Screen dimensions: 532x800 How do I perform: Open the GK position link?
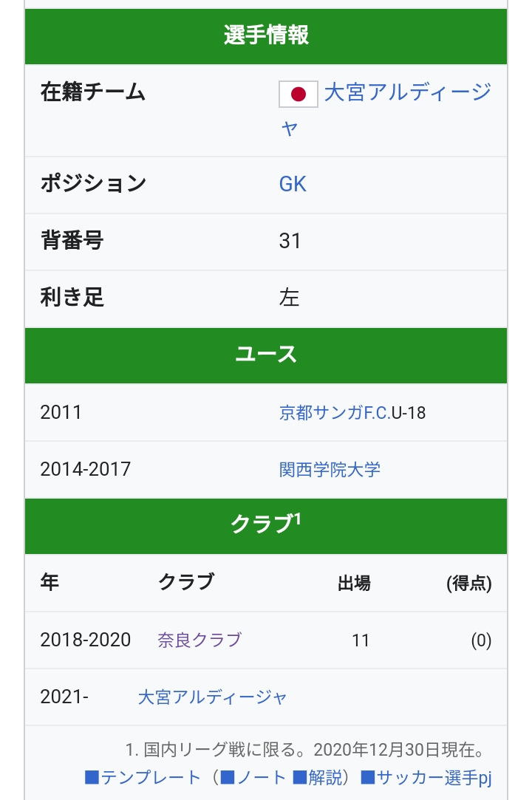click(x=293, y=184)
